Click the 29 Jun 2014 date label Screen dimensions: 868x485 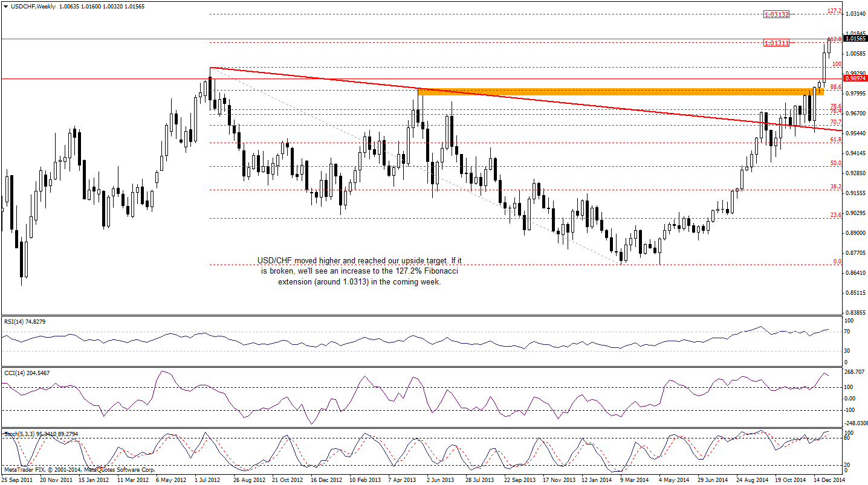pos(712,480)
